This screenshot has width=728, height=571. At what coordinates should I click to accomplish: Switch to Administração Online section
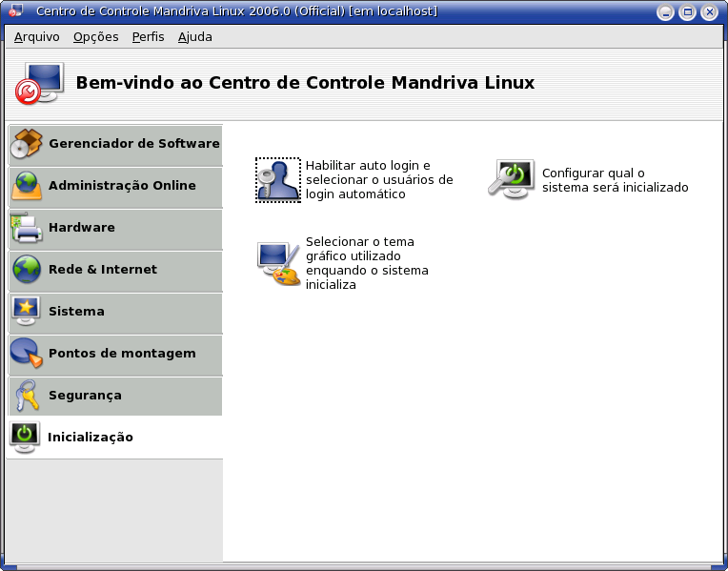pyautogui.click(x=115, y=187)
